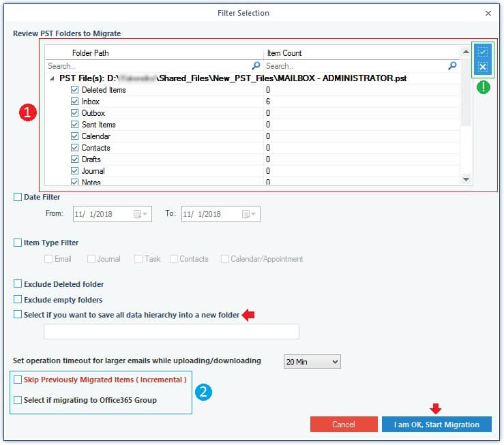
Task: Enable the Item Type Filter checkbox
Action: 18,243
